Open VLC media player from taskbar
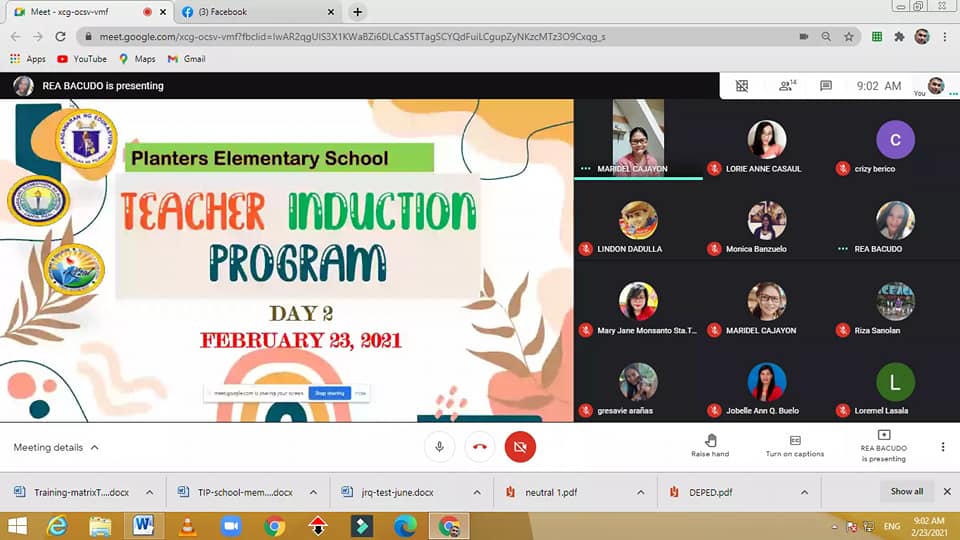Screen dimensions: 960x540 point(187,526)
